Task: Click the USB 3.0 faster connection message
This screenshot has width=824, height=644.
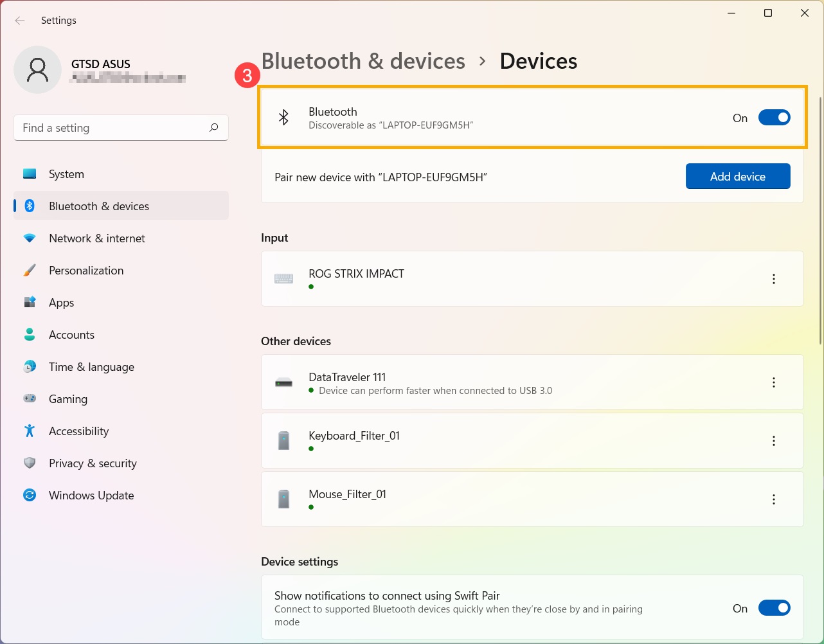Action: click(435, 391)
